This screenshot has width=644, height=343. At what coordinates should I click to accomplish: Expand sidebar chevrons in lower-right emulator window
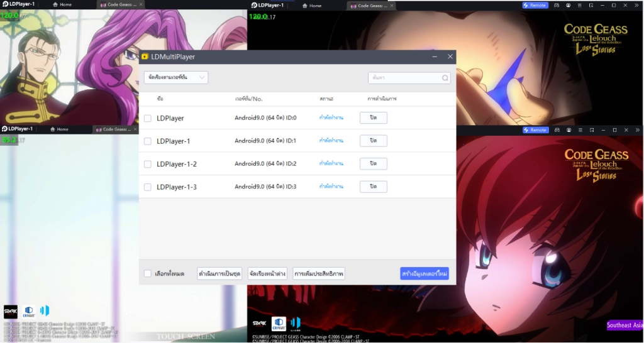(x=638, y=130)
